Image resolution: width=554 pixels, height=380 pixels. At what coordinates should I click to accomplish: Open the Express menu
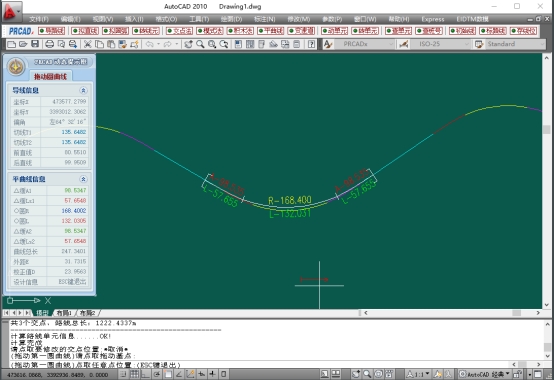pos(433,19)
